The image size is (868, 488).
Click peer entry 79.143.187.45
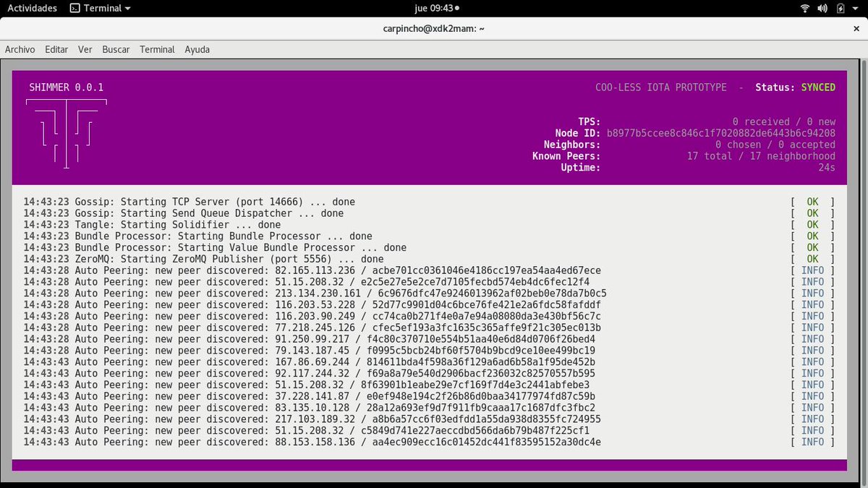click(x=309, y=351)
